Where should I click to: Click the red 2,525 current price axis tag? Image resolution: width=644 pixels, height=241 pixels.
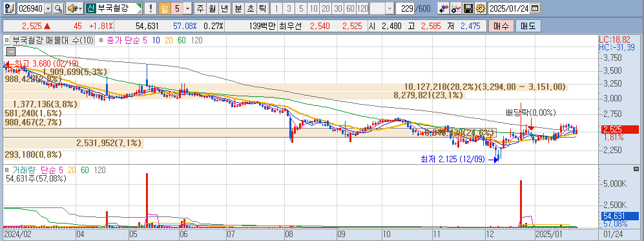click(x=620, y=129)
